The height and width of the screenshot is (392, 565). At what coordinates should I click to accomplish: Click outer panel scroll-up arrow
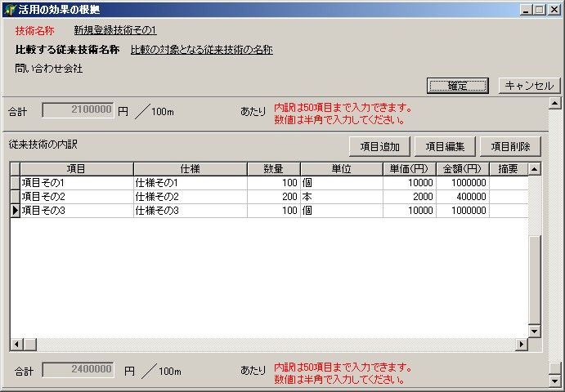coord(554,104)
